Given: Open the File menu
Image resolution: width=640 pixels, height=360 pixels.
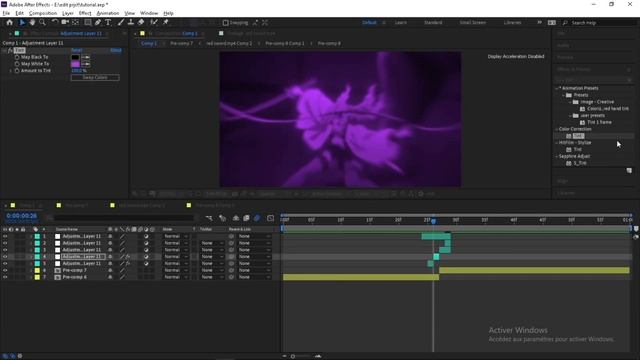Looking at the screenshot, I should click(x=6, y=13).
